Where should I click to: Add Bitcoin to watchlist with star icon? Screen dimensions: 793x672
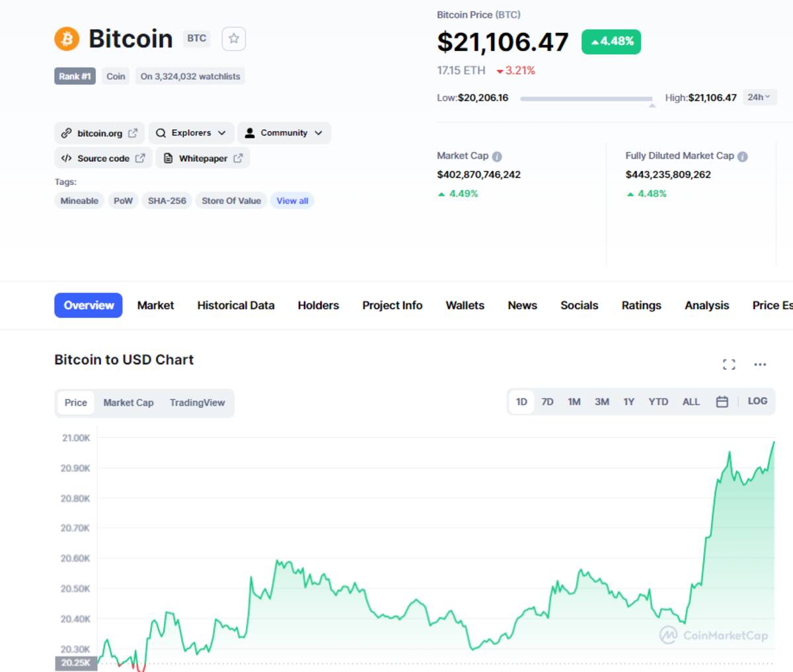coord(234,38)
